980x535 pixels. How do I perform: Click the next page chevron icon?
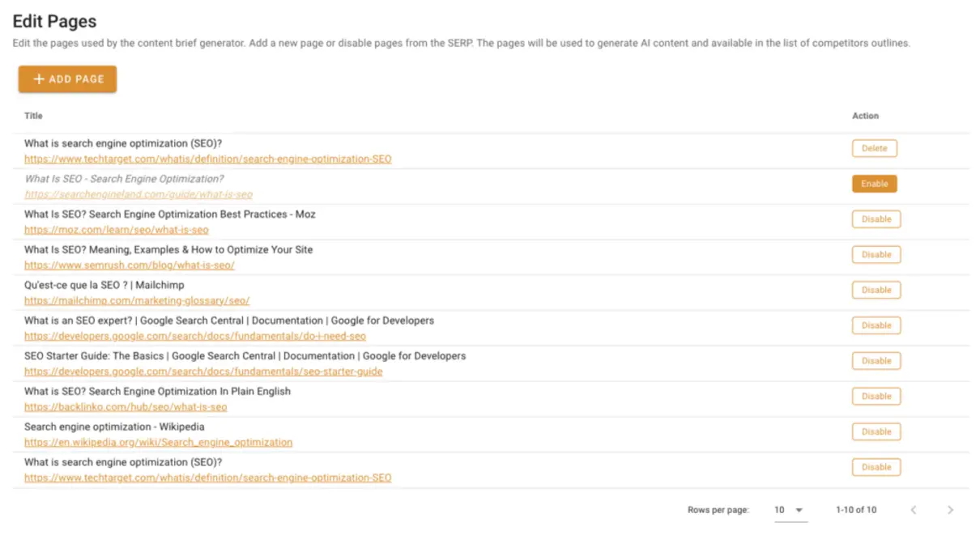[949, 510]
